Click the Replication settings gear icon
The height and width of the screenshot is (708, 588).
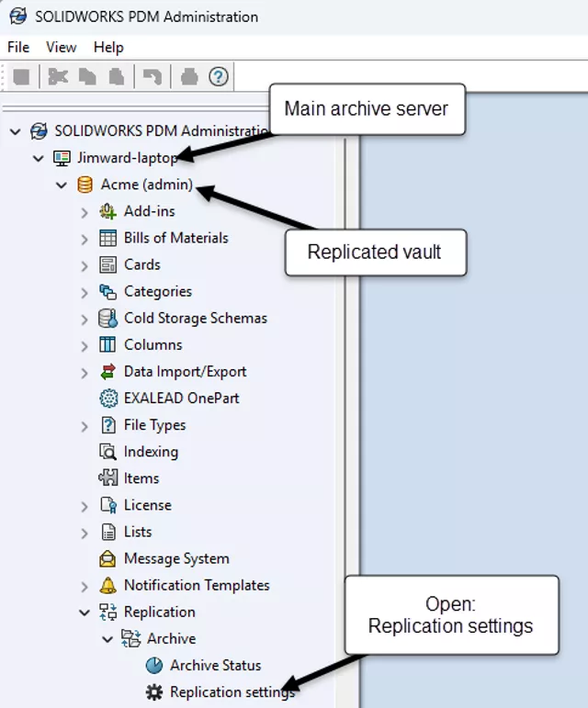click(x=154, y=691)
